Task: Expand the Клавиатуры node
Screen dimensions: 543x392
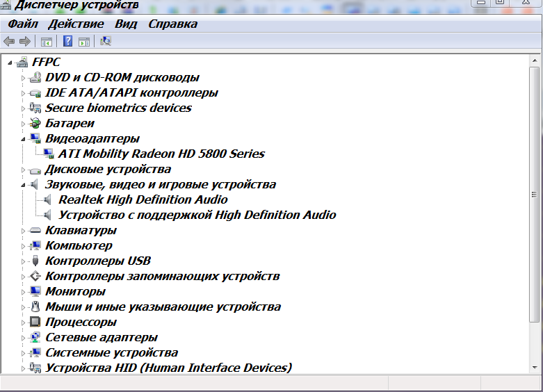Action: (23, 231)
